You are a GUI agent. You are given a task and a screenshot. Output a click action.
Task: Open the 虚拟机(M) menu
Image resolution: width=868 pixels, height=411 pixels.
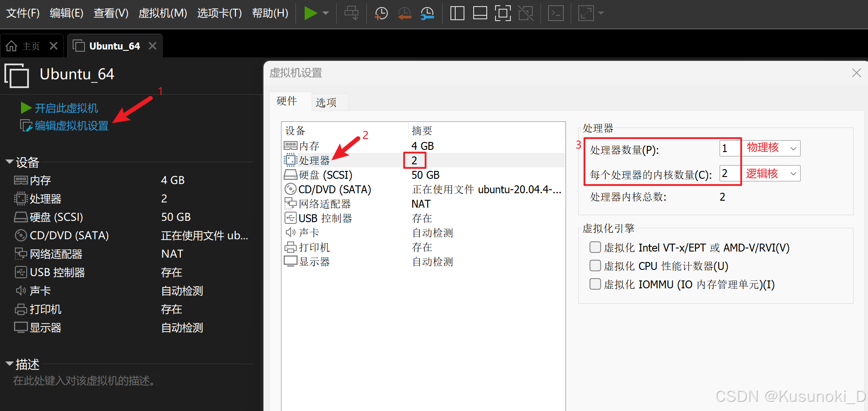(163, 13)
